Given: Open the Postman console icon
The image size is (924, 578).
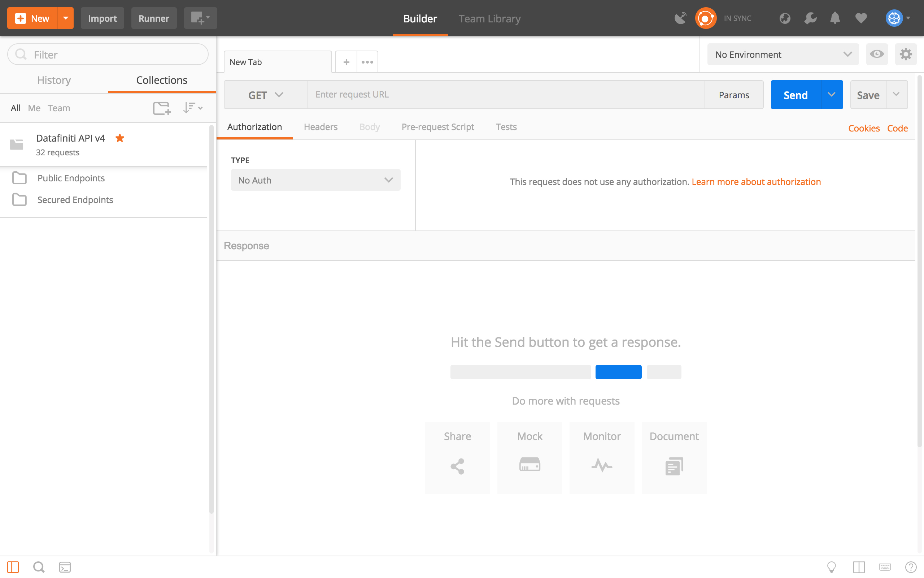Looking at the screenshot, I should click(x=65, y=567).
